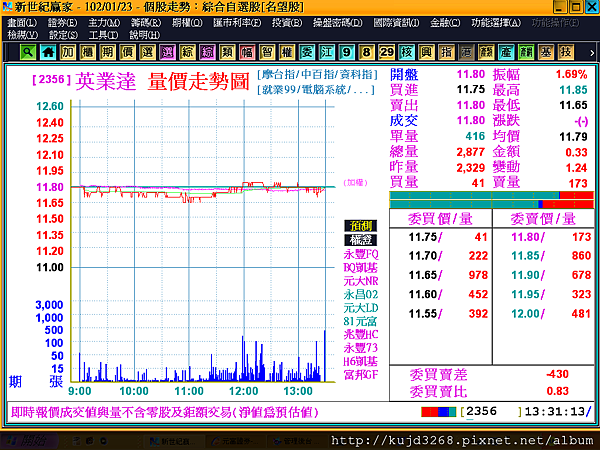
Task: Open the 元大LD warrant link
Action: (x=361, y=308)
